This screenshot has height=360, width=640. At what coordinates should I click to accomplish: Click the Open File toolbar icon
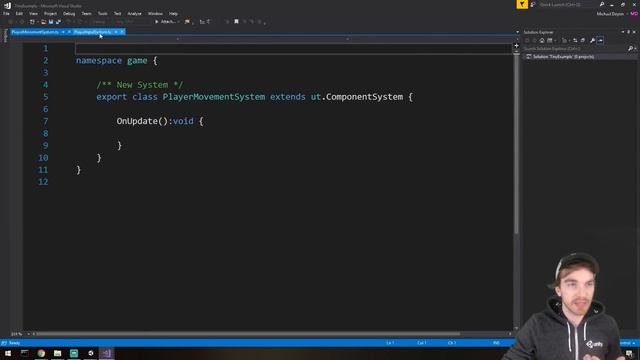click(x=43, y=22)
